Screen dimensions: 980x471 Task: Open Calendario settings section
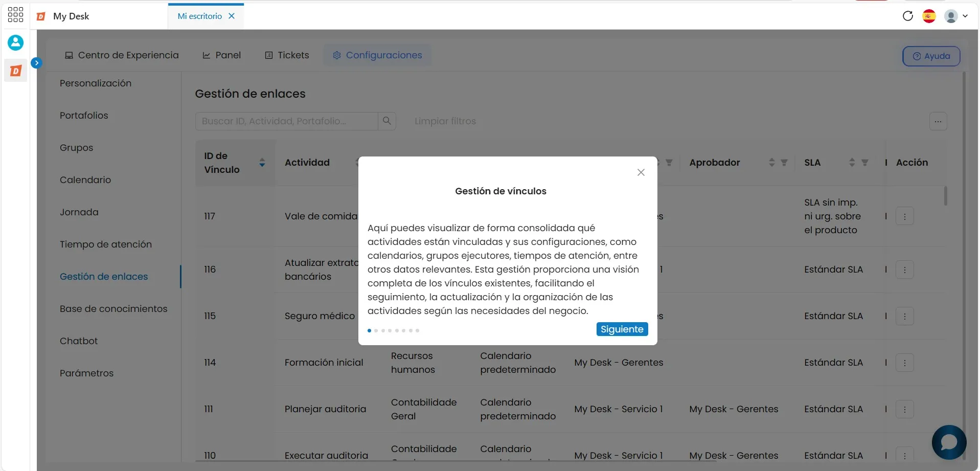[x=85, y=180]
